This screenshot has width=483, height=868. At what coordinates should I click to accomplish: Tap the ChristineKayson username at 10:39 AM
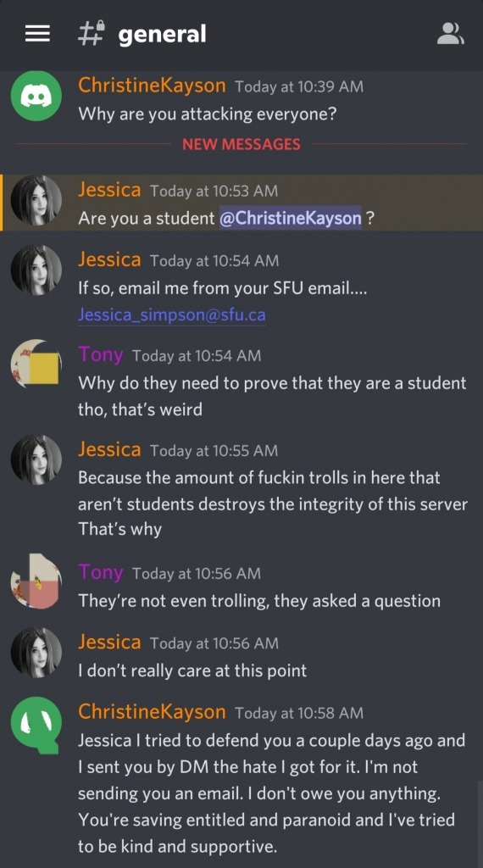[x=152, y=86]
